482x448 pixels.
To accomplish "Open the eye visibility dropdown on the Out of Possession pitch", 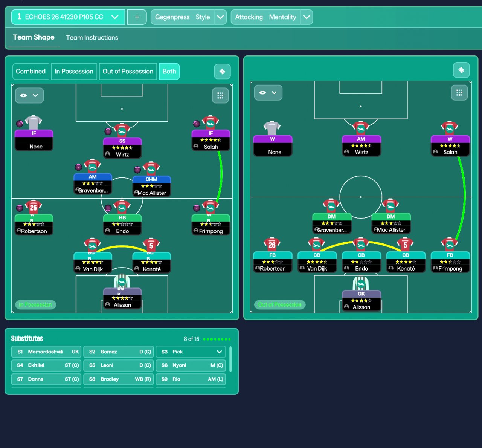I will [x=268, y=93].
